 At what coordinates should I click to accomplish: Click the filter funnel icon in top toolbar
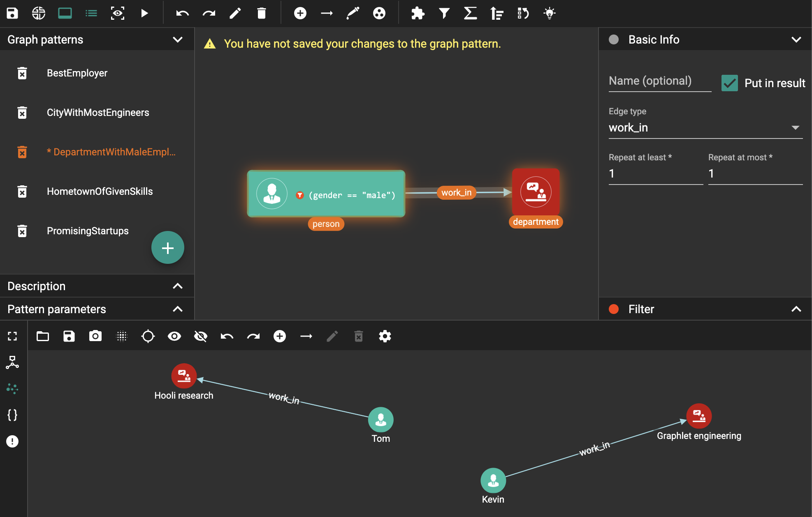coord(444,13)
